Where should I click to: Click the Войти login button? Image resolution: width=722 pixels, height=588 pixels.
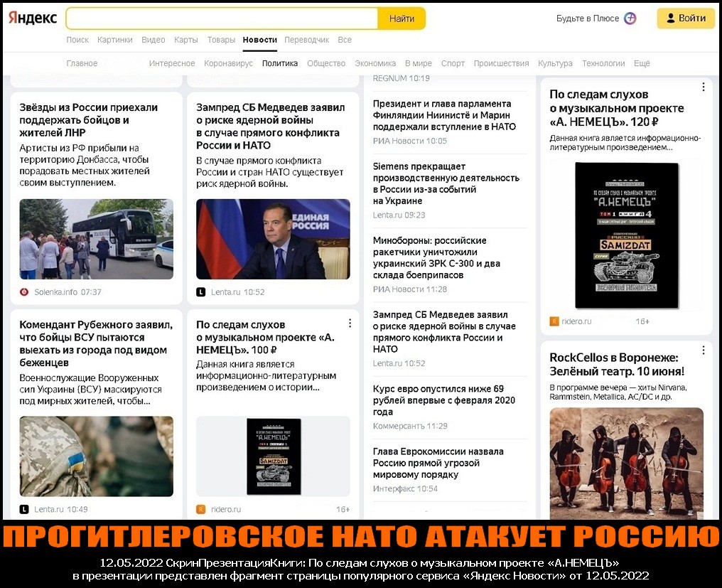686,18
